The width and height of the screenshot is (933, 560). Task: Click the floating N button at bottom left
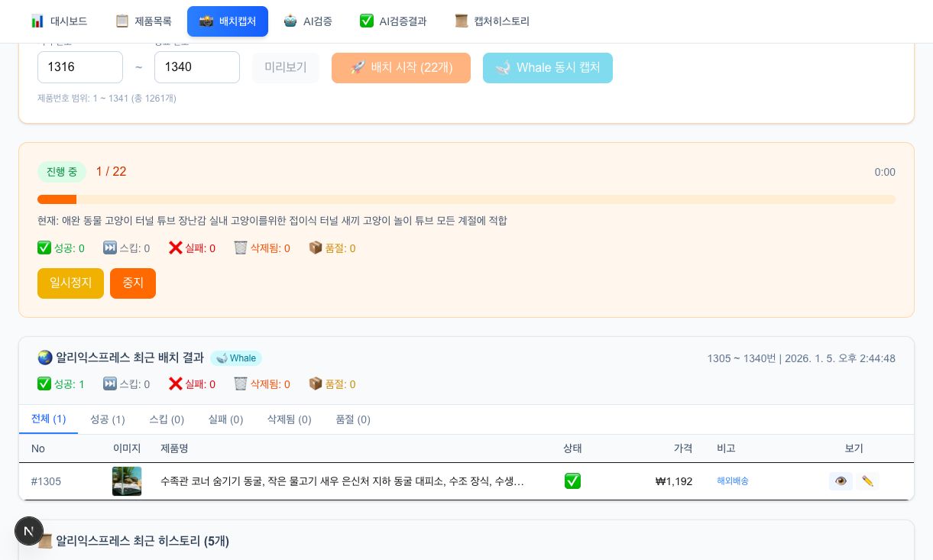(29, 531)
